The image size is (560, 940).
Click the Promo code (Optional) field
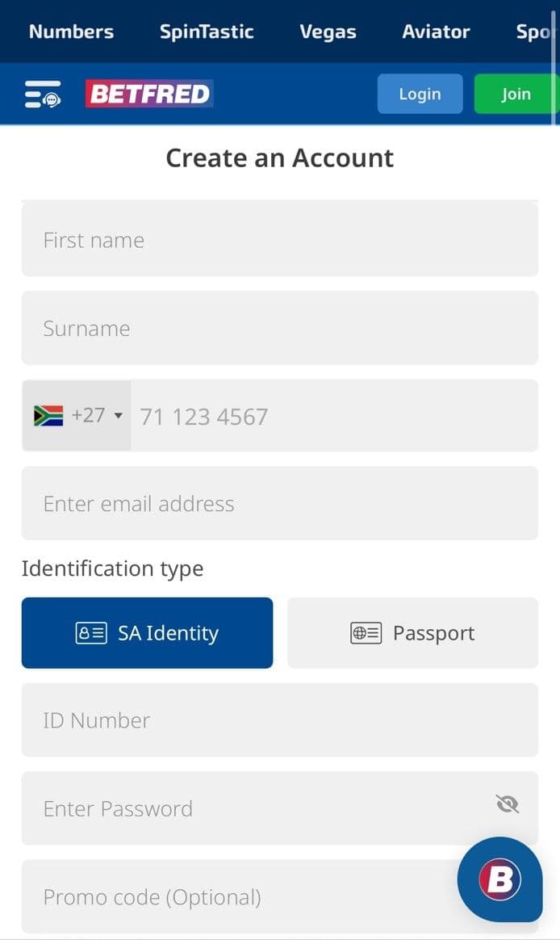(x=242, y=897)
